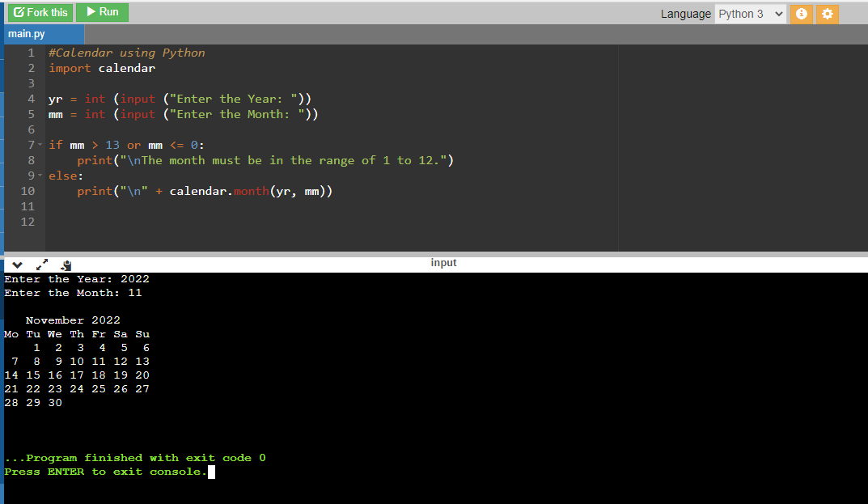Click 'calendar.month(yr, mm)' on line 10
Screen dimensions: 868x504
click(x=247, y=191)
